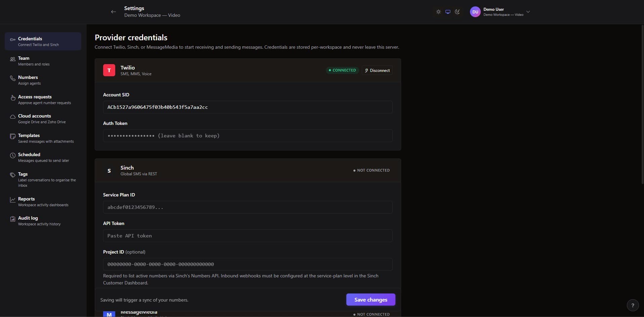Click the Credentials key icon in sidebar
The width and height of the screenshot is (644, 317).
point(12,40)
